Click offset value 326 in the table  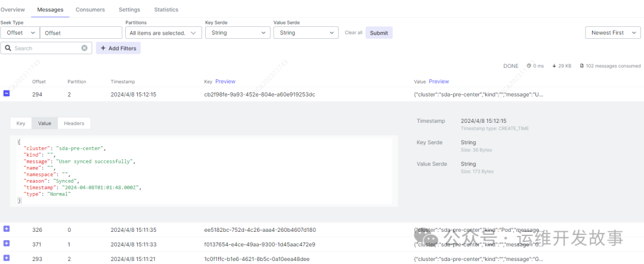(x=37, y=229)
